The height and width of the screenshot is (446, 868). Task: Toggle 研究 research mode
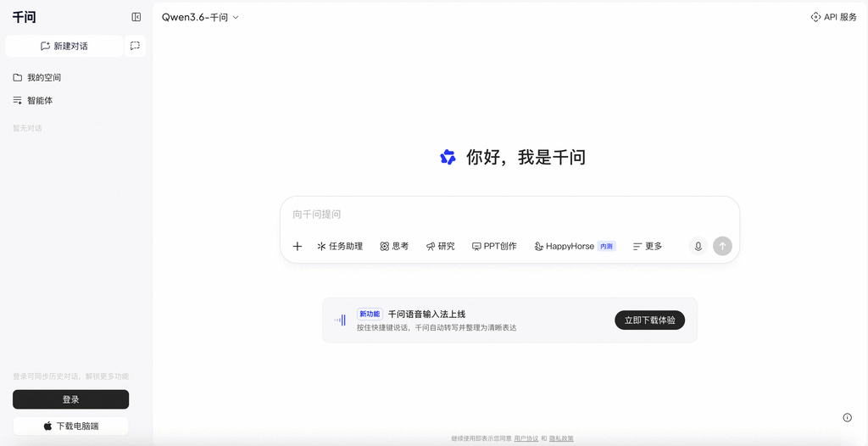click(441, 247)
